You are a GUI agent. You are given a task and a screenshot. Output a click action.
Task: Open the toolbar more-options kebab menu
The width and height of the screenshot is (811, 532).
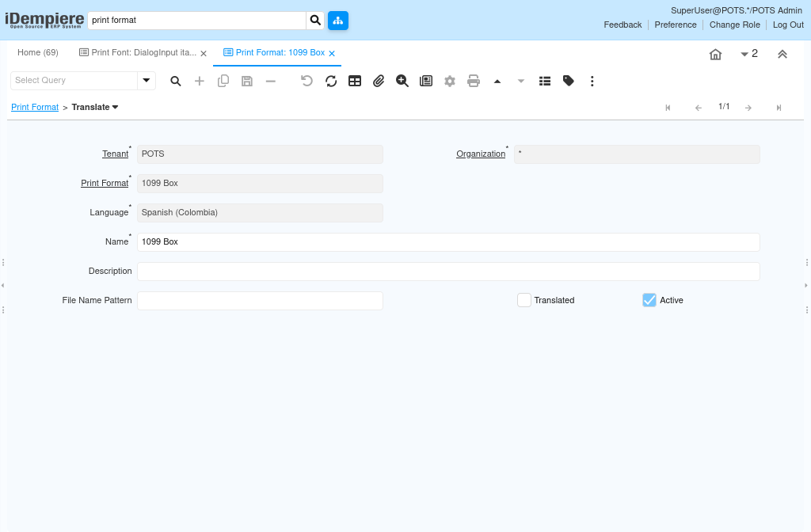592,82
